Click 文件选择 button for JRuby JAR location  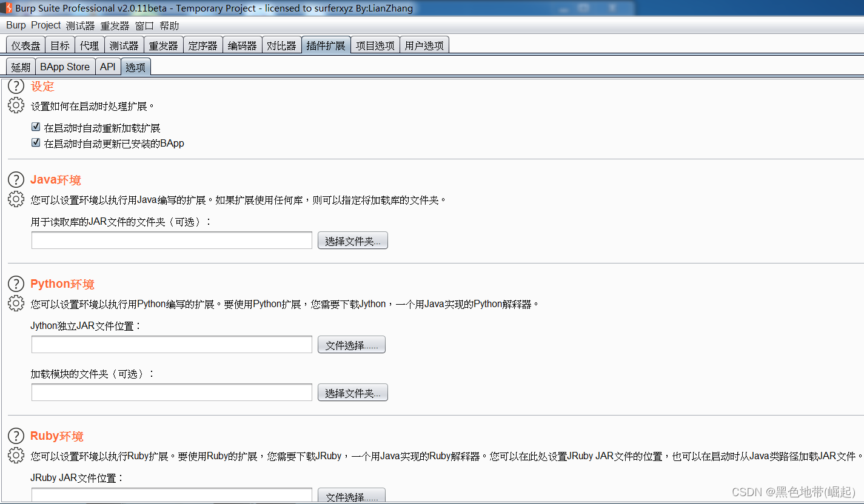point(351,496)
